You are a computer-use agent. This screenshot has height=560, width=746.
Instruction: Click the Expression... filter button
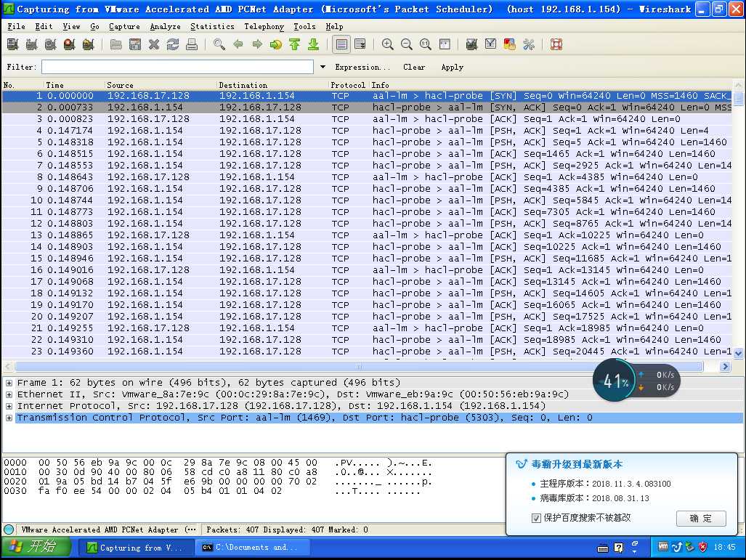coord(362,67)
